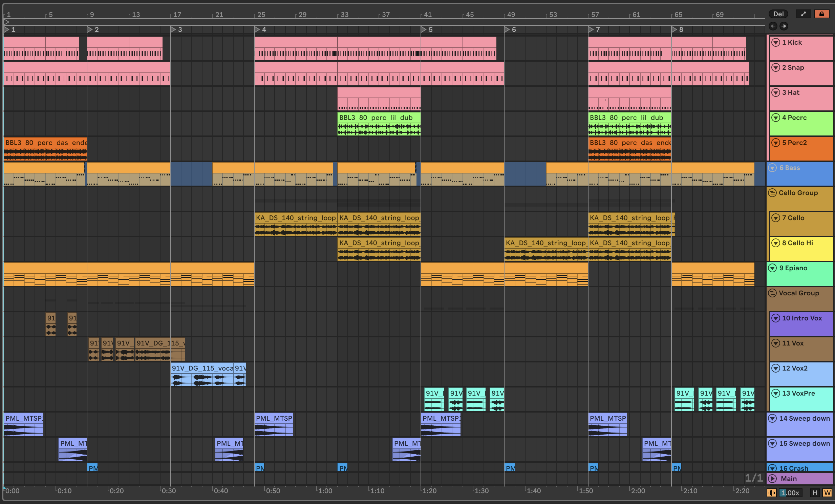Image resolution: width=835 pixels, height=504 pixels.
Task: Click locator 5 marker in timeline
Action: 430,29
